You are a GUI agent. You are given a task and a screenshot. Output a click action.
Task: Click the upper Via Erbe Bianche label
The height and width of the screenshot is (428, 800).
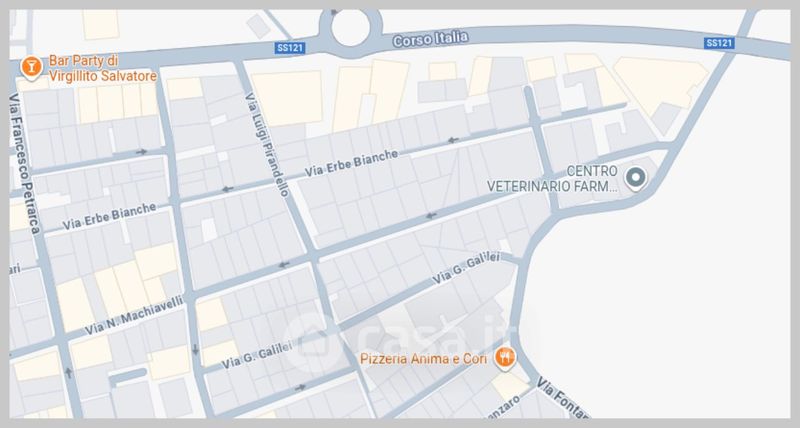[x=352, y=163]
